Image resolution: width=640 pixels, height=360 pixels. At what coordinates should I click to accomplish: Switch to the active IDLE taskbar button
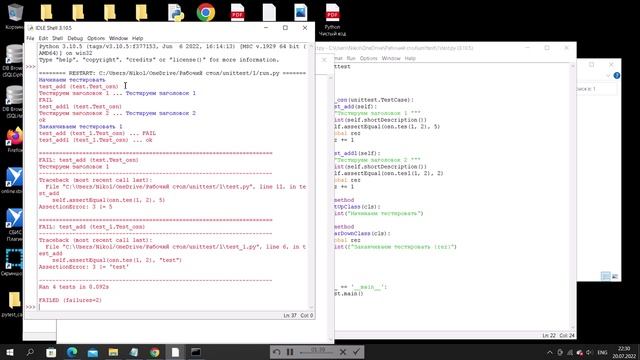175,352
